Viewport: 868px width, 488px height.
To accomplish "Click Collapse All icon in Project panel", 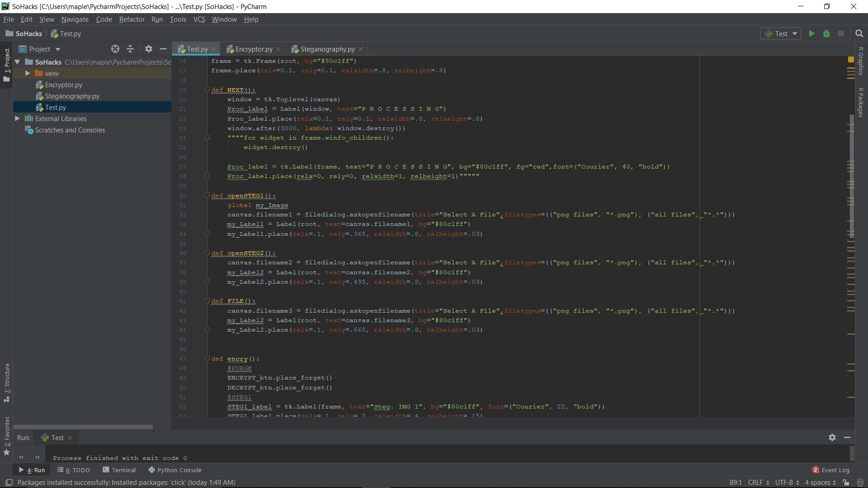I will click(130, 49).
